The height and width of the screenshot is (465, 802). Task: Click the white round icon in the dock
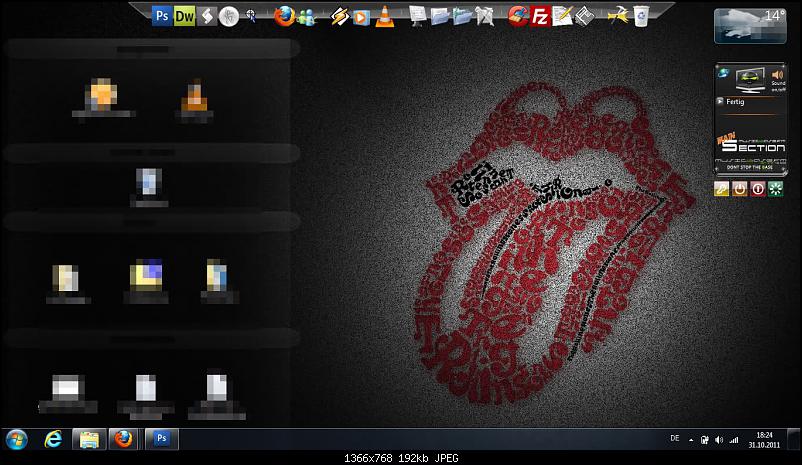229,16
